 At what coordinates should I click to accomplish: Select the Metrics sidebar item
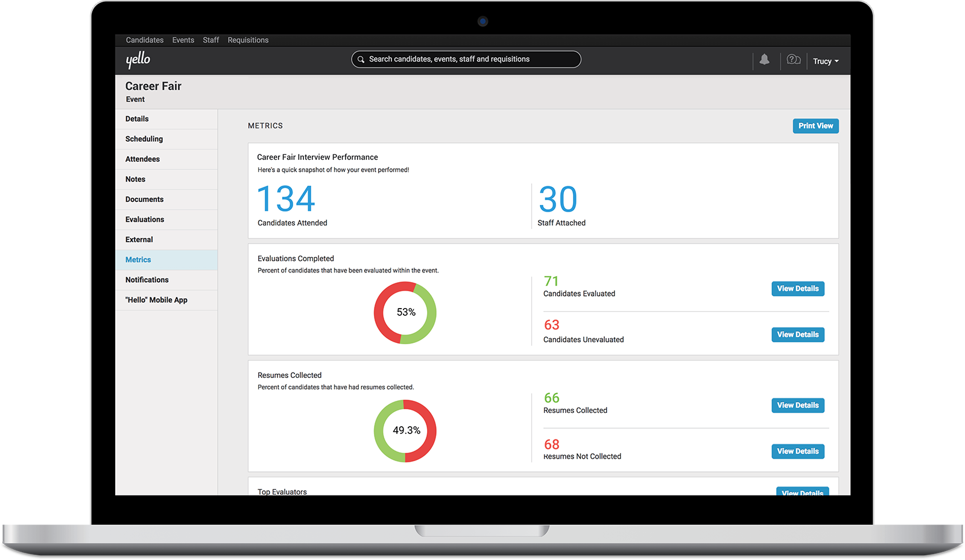(x=166, y=260)
